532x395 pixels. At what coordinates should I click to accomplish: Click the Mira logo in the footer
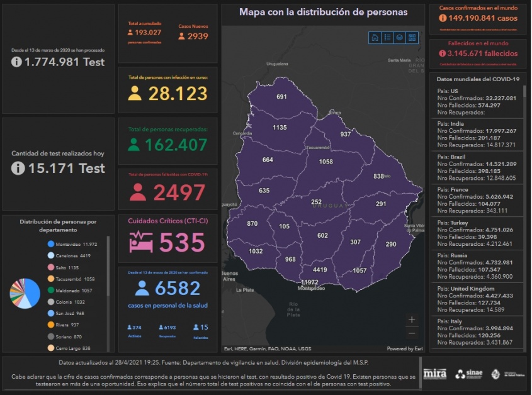point(435,374)
